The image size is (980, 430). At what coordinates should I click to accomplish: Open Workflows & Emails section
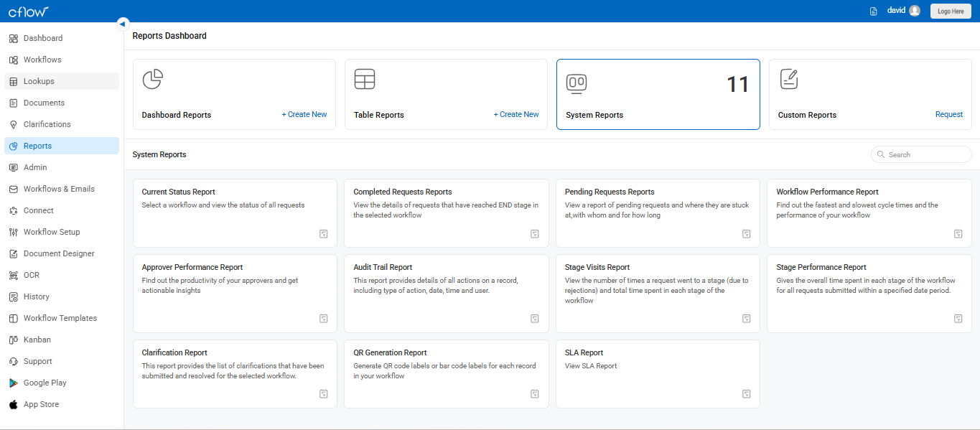(x=62, y=189)
